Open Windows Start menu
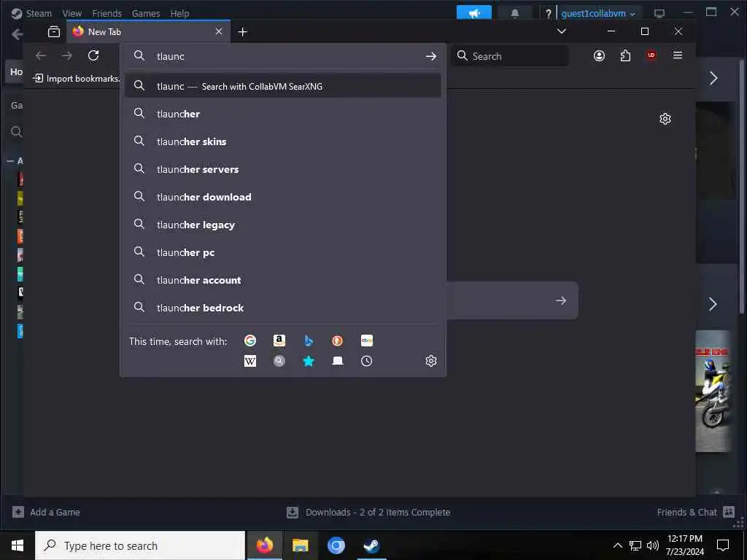Viewport: 747px width, 560px height. 18,545
